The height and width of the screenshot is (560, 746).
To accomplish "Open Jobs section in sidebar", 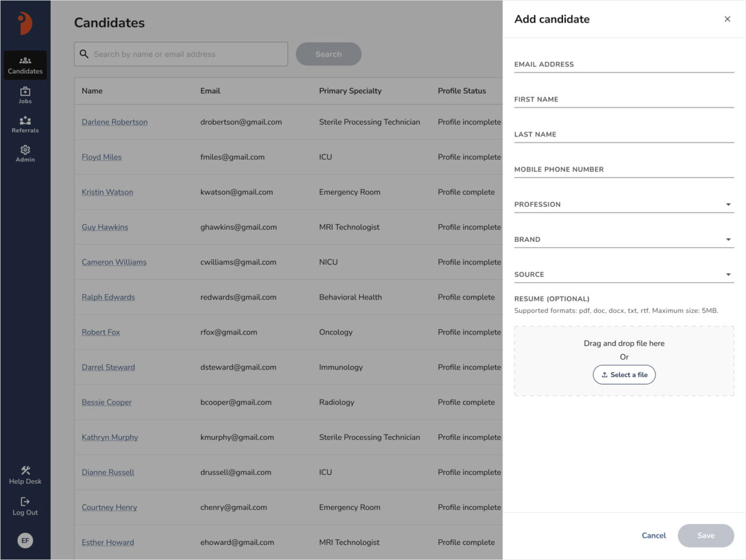I will tap(25, 96).
